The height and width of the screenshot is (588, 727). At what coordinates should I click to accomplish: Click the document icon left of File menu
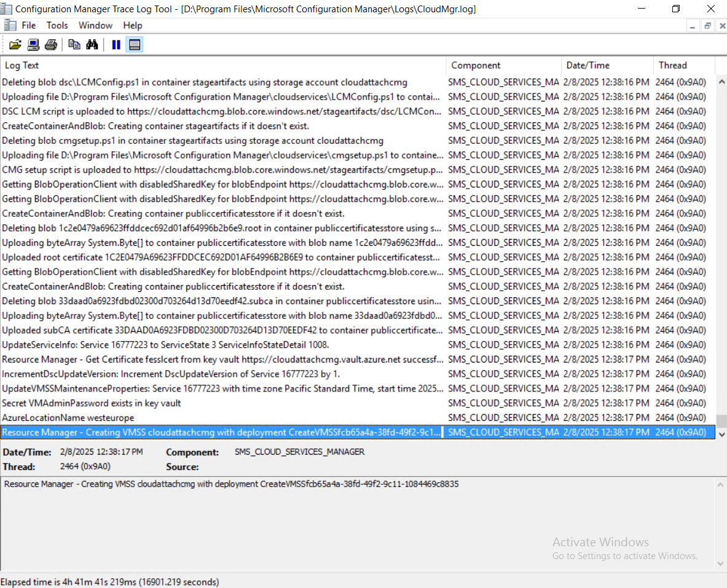click(x=10, y=26)
